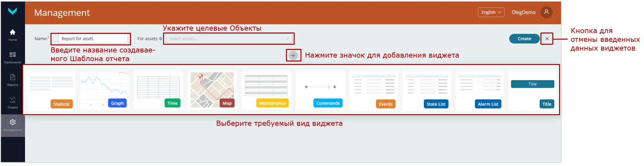Choose the Graph widget thumbnail
The image size is (644, 166).
click(105, 90)
